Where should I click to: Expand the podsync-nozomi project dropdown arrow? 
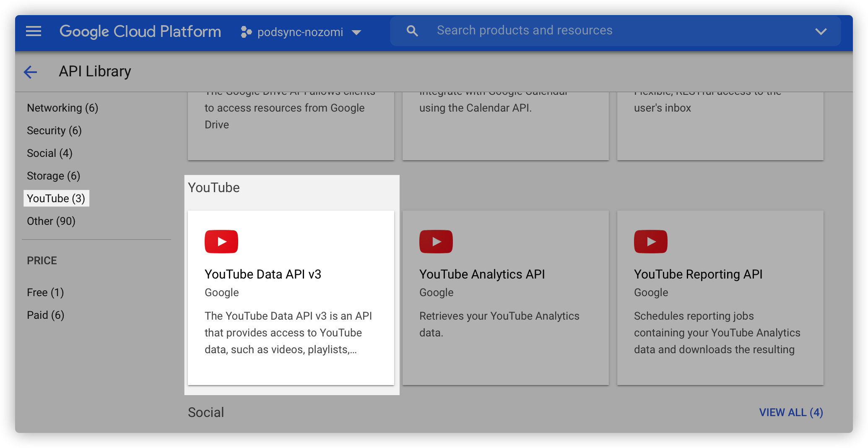pyautogui.click(x=356, y=32)
